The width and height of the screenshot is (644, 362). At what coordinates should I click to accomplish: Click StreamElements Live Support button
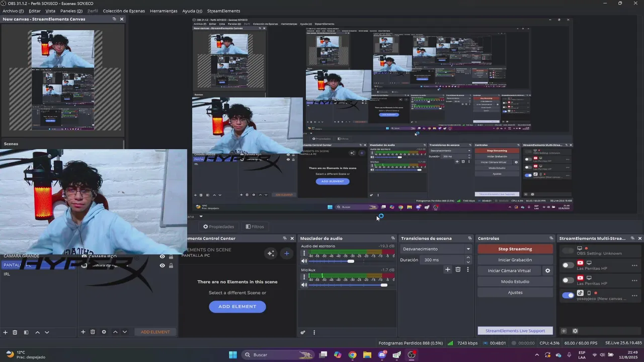(515, 331)
